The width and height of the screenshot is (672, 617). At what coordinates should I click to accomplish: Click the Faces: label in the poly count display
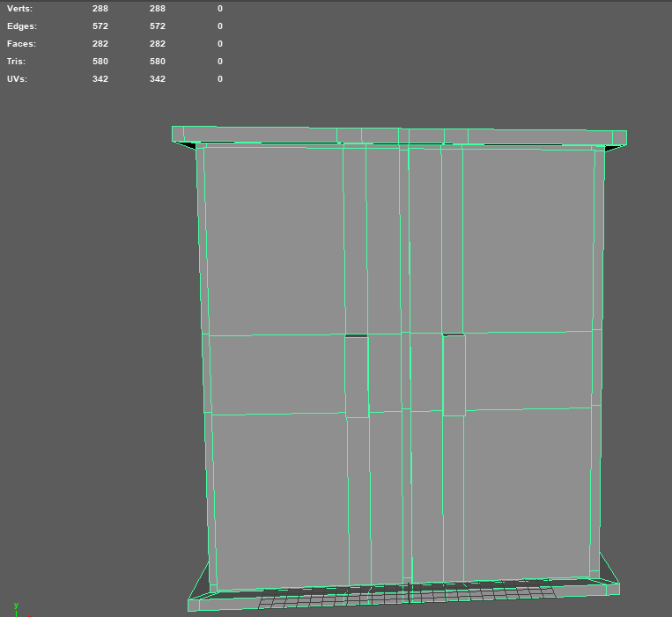pyautogui.click(x=21, y=44)
